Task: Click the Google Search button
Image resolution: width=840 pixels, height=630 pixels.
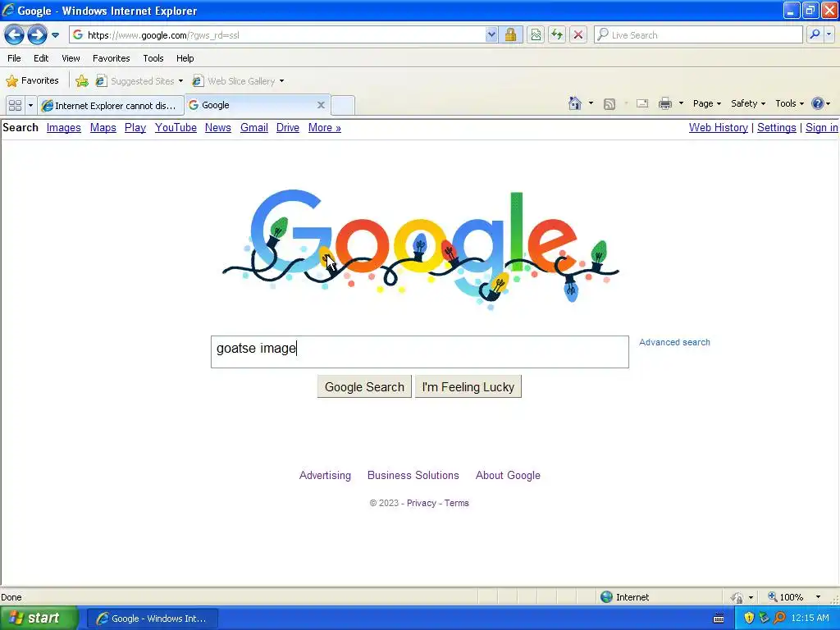Action: (x=364, y=387)
